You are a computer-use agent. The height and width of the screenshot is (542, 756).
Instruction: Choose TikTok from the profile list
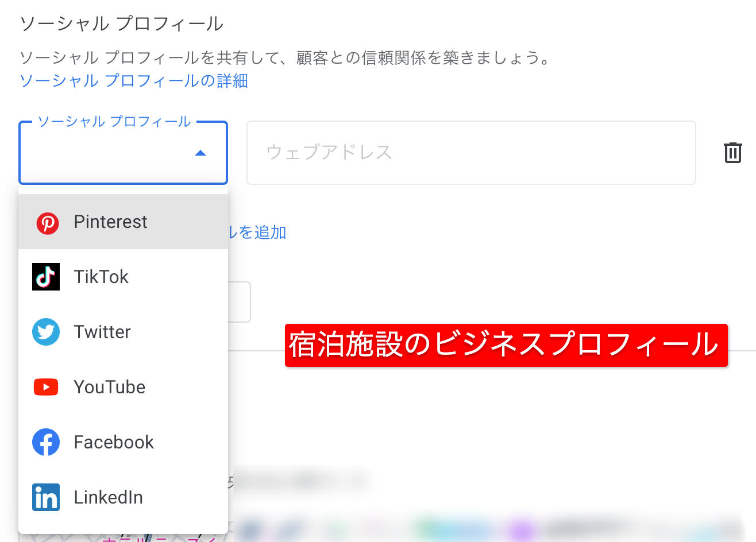[123, 277]
